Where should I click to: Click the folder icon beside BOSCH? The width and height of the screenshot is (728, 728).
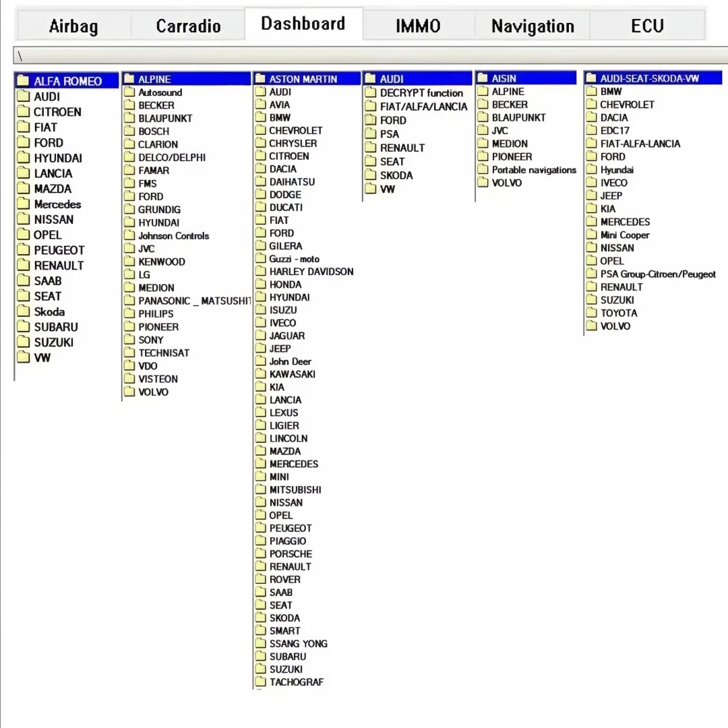click(x=129, y=131)
